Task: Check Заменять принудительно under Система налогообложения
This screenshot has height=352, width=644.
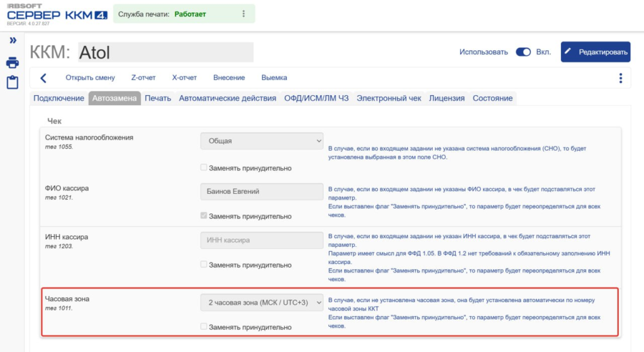Action: point(204,167)
